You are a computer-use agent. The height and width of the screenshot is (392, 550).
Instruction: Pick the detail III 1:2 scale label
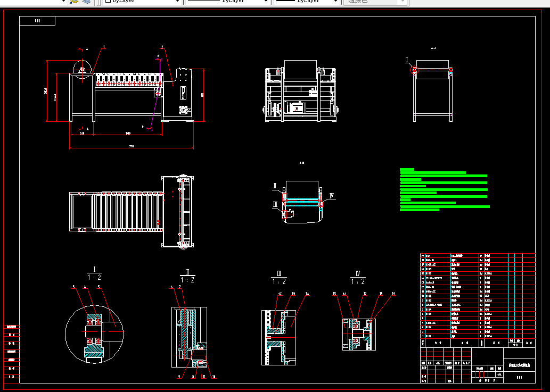click(279, 278)
